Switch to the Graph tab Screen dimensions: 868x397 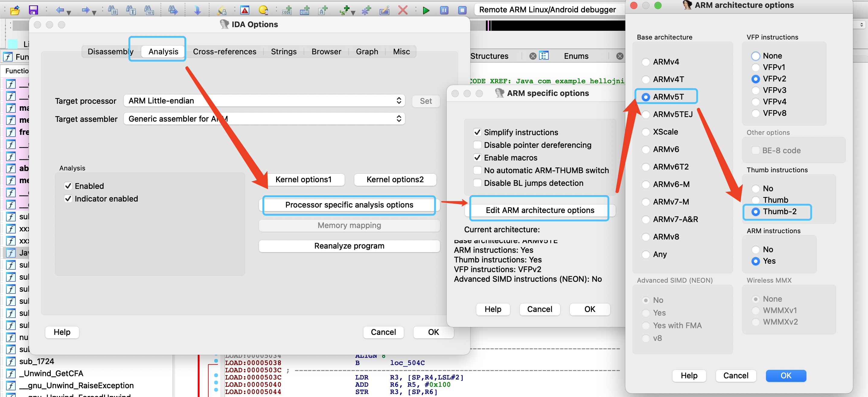(367, 52)
